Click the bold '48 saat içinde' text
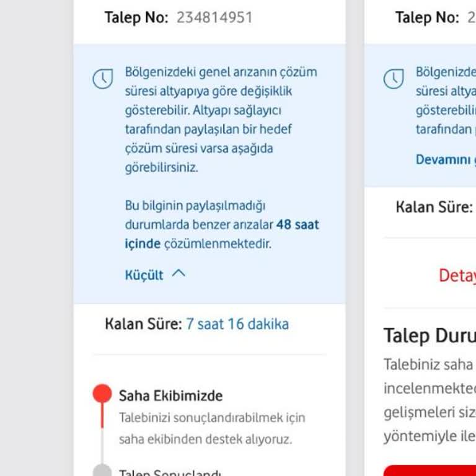This screenshot has width=476, height=476. [x=222, y=234]
